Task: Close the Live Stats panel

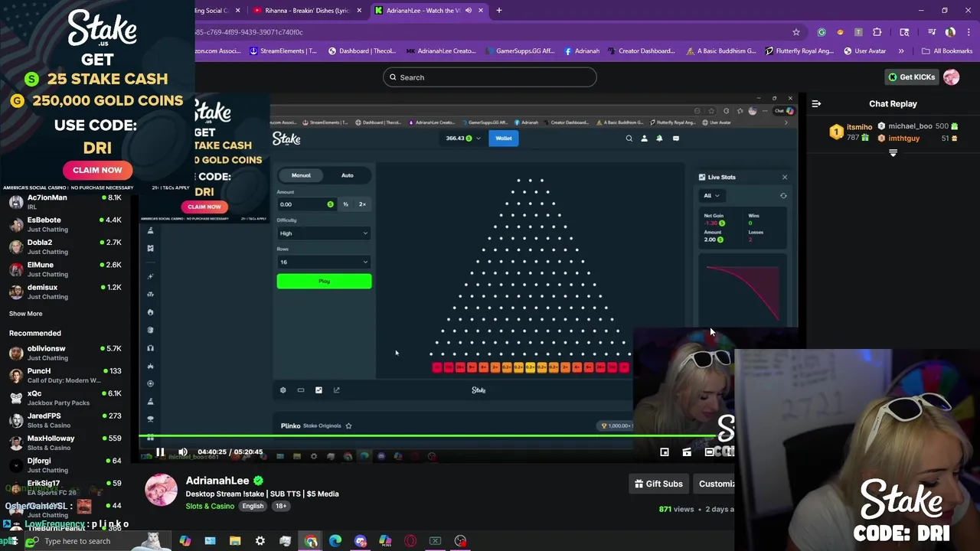Action: click(x=784, y=177)
